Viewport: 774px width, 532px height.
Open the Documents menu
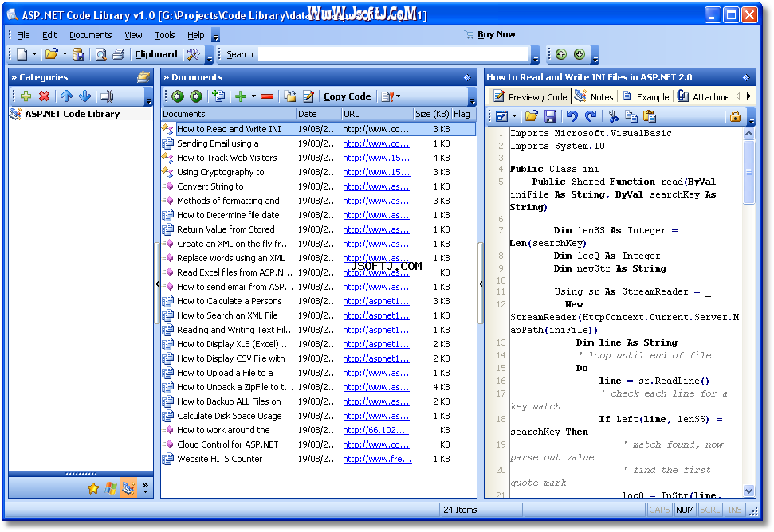90,35
